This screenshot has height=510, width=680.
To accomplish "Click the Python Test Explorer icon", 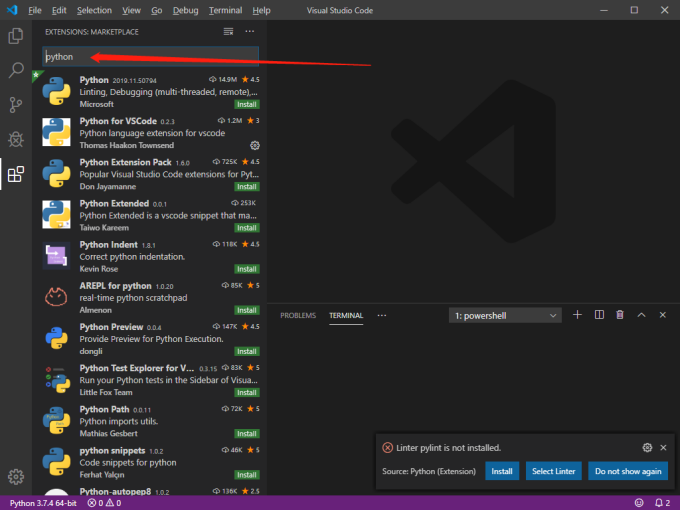I will click(x=57, y=379).
